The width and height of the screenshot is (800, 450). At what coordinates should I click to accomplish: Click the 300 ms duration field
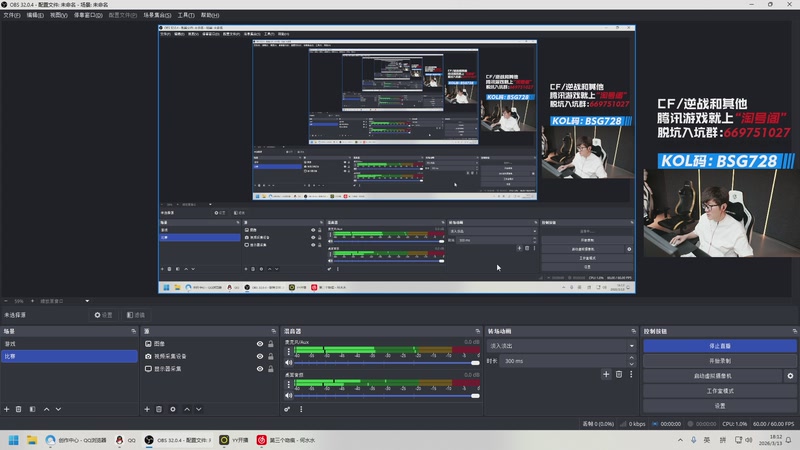pos(563,361)
